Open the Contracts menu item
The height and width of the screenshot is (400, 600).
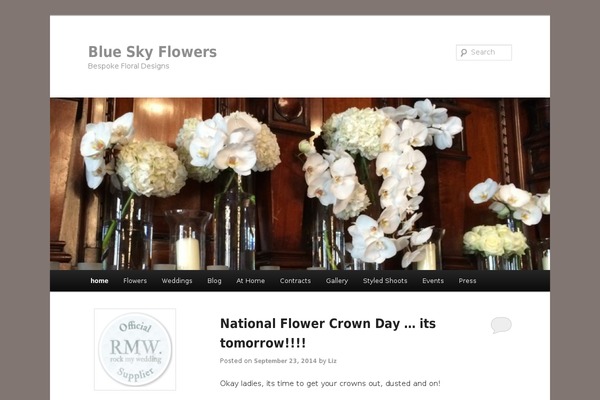(295, 281)
